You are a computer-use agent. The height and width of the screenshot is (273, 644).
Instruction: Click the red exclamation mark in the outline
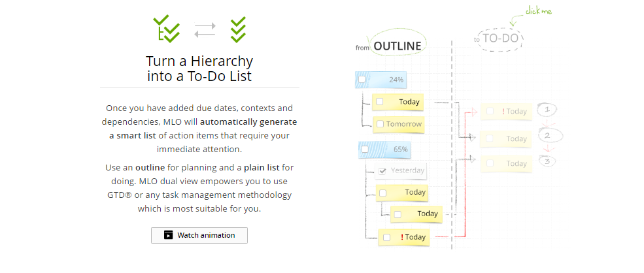tap(402, 237)
